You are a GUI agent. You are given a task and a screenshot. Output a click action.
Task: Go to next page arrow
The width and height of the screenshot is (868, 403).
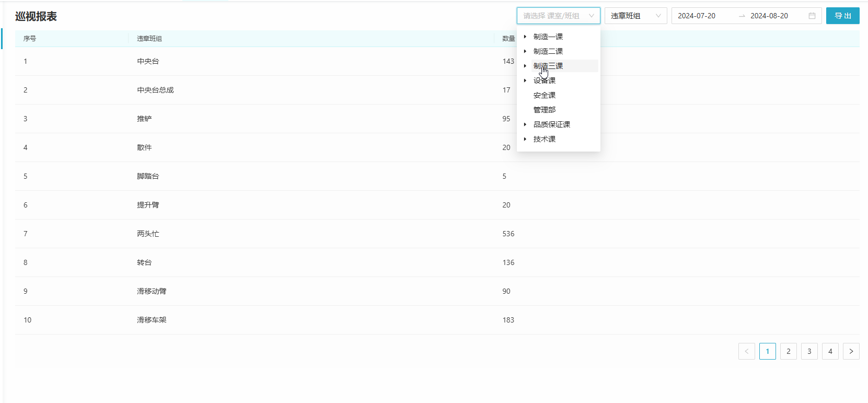[851, 351]
